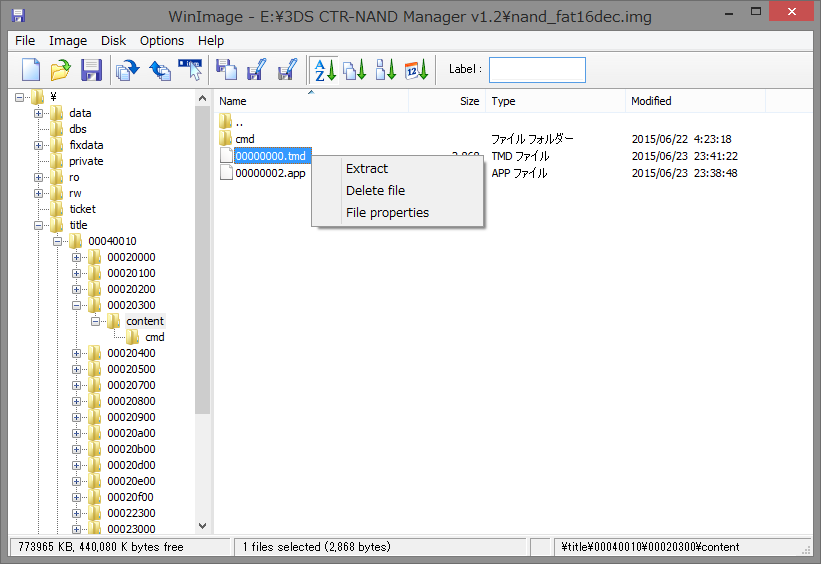Image resolution: width=821 pixels, height=564 pixels.
Task: Open File properties from context menu
Action: (387, 213)
